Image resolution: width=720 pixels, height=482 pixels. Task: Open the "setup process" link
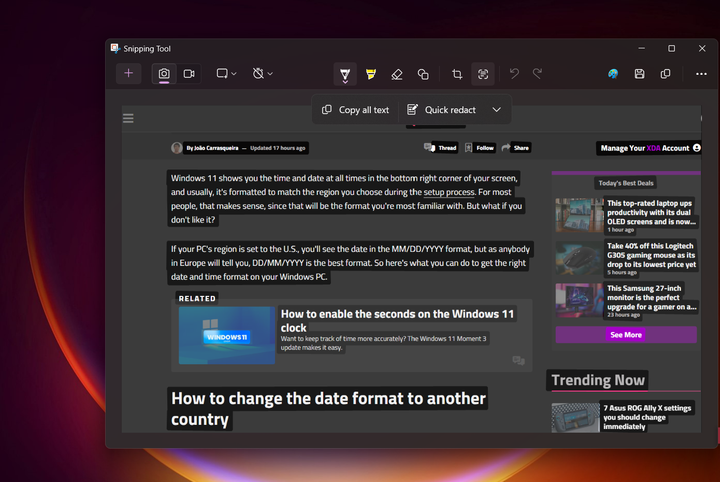(x=449, y=192)
